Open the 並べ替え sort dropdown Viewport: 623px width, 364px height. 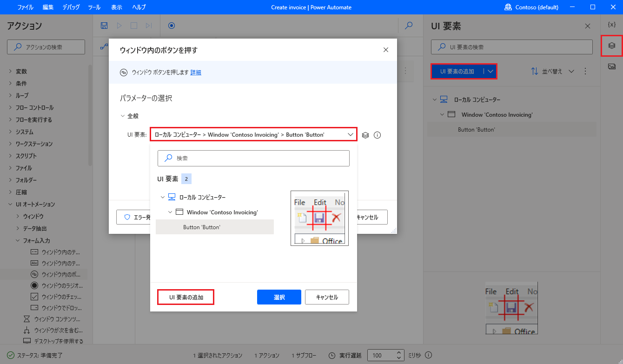tap(553, 71)
